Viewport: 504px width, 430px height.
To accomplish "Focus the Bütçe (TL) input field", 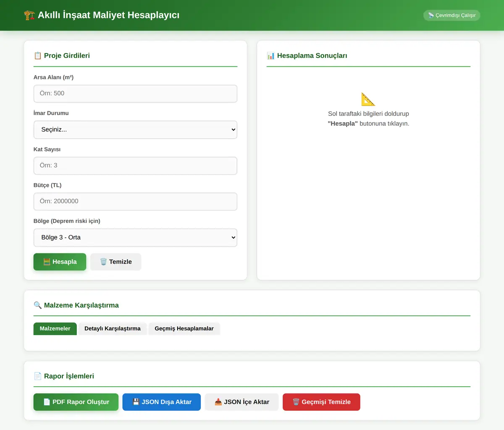I will (135, 202).
